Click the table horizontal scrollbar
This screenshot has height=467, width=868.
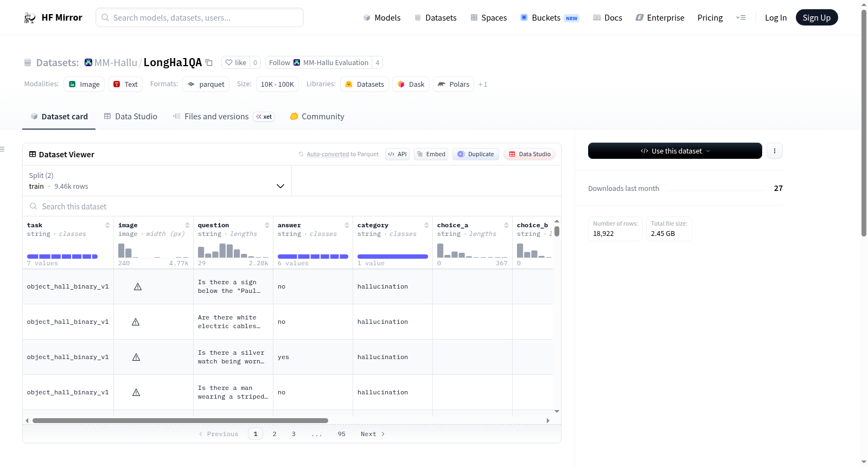click(180, 420)
